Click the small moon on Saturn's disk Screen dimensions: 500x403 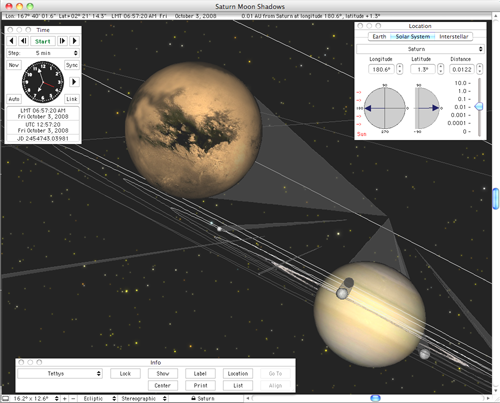(342, 293)
